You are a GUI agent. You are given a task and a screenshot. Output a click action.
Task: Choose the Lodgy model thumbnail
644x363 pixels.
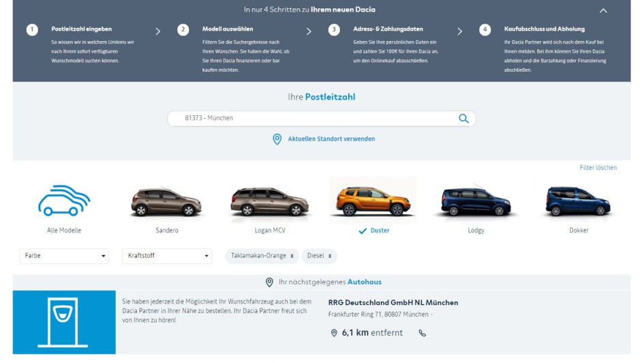click(x=476, y=201)
